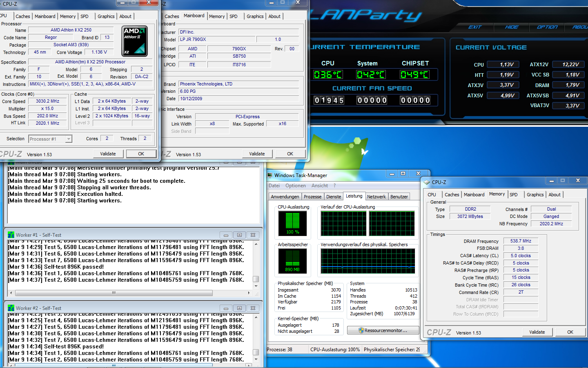588x368 pixels.
Task: Select the Mainboard tab in middle CPU-Z window
Action: point(194,16)
